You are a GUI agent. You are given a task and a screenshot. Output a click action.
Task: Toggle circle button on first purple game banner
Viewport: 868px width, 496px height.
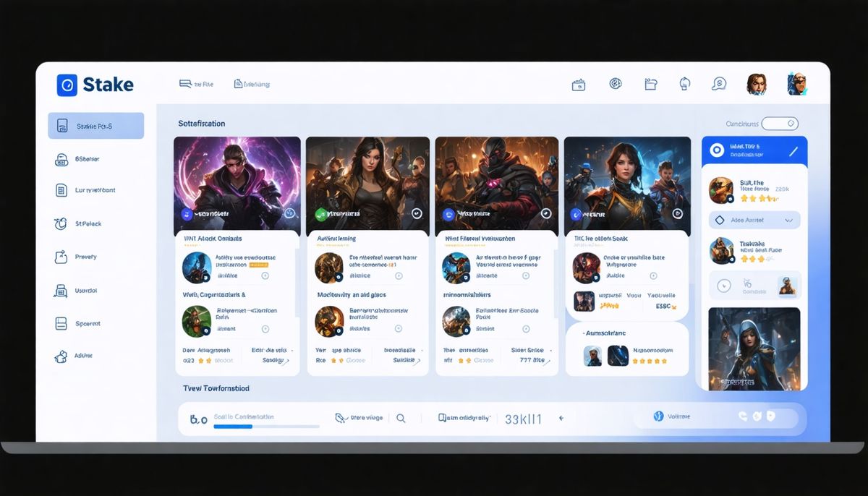coord(289,213)
